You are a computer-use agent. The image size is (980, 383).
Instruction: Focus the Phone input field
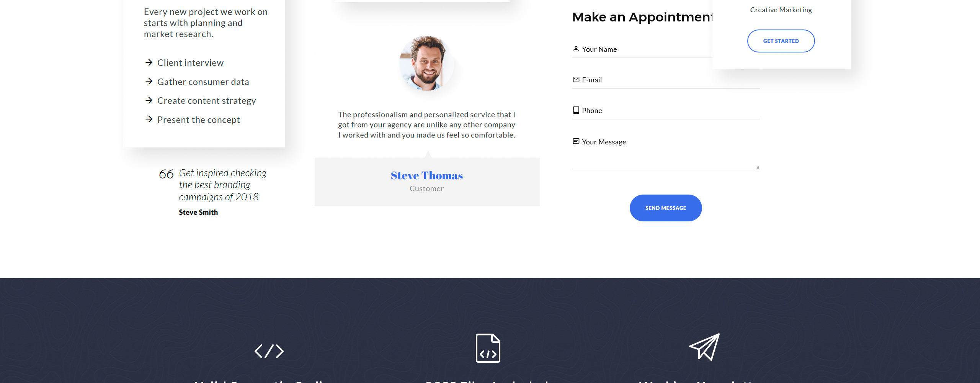(666, 111)
